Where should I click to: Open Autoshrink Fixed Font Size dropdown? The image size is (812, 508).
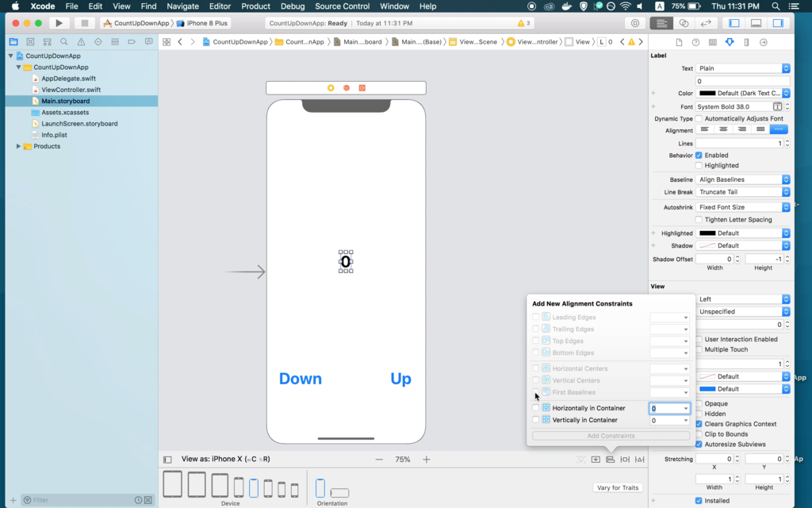click(742, 207)
